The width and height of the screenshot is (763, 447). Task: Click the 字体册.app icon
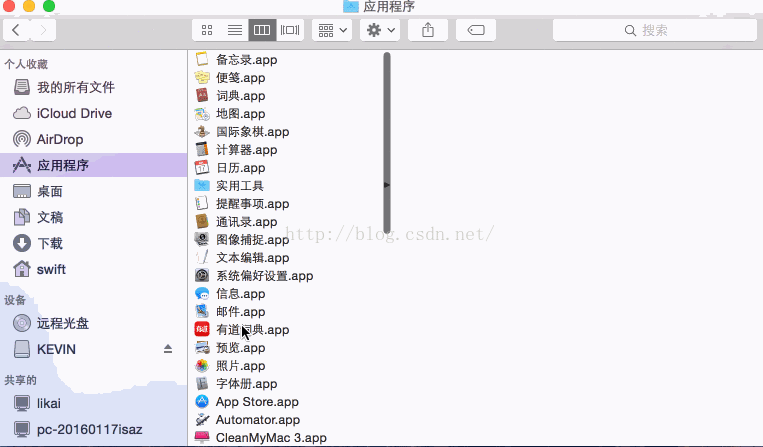[x=202, y=383]
